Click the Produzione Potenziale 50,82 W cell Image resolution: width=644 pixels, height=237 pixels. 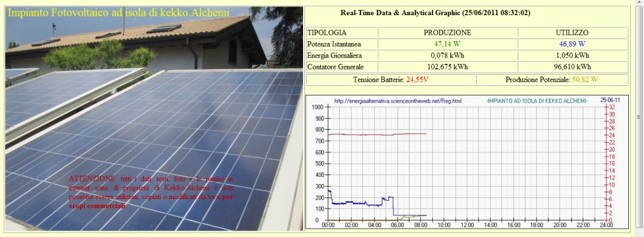coord(552,80)
